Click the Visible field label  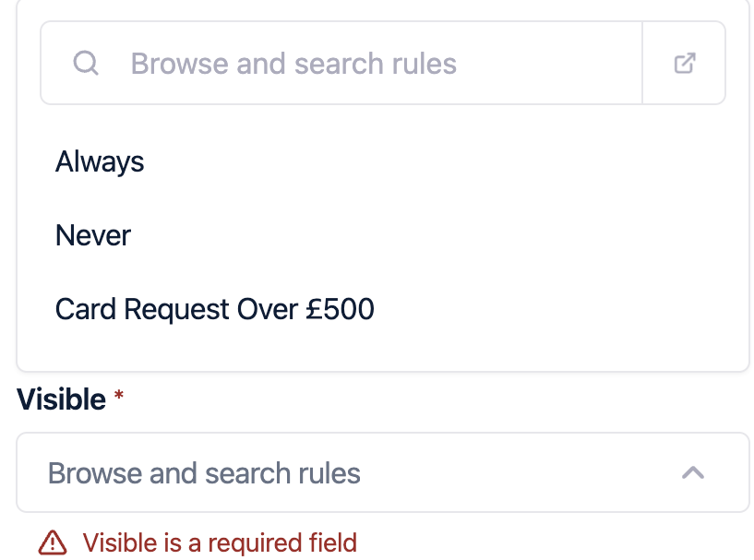pos(62,399)
